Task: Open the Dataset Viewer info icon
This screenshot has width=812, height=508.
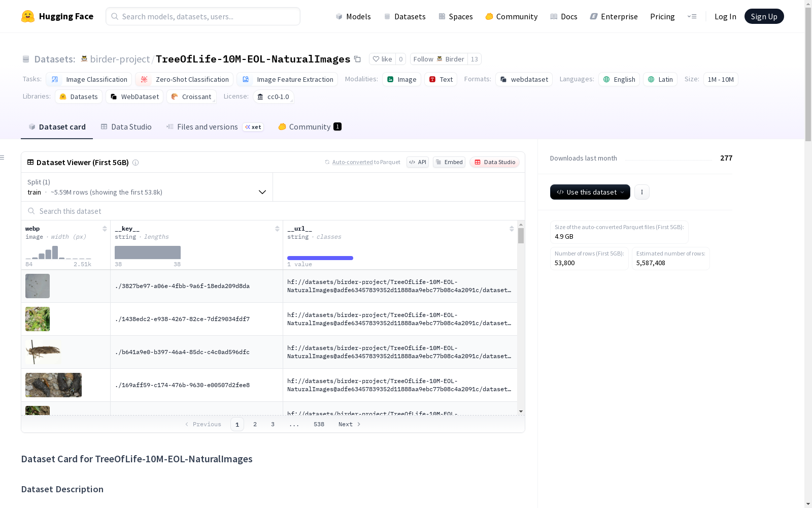Action: 136,163
